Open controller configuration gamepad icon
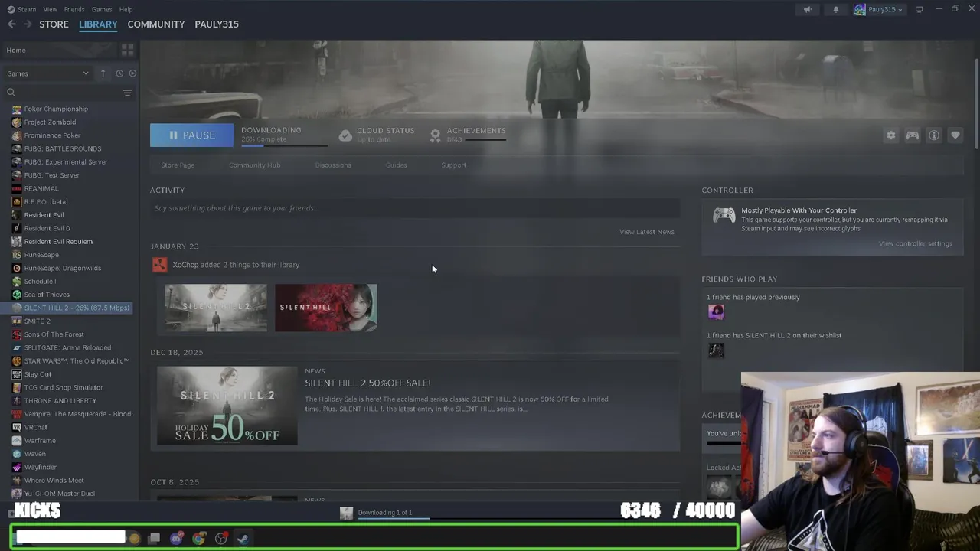Viewport: 980px width, 551px height. pos(912,135)
